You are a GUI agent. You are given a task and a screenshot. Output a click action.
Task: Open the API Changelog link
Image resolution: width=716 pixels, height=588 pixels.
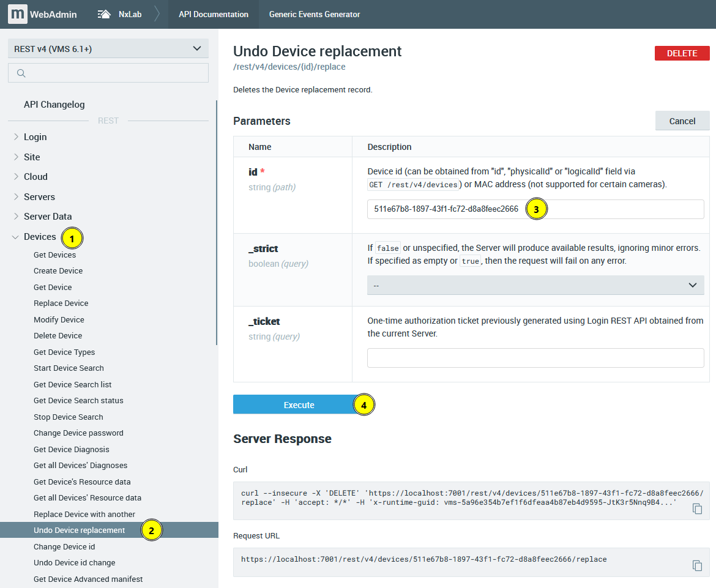[54, 105]
